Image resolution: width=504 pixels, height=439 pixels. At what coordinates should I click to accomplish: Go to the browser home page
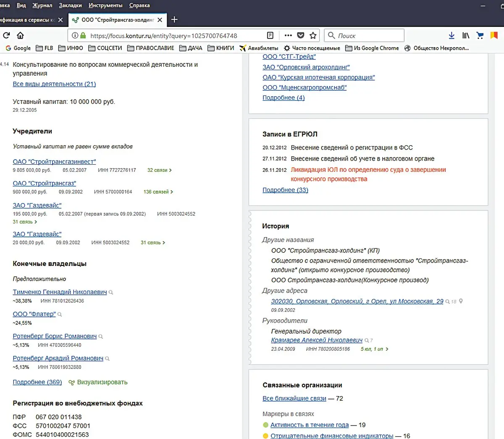pyautogui.click(x=20, y=36)
